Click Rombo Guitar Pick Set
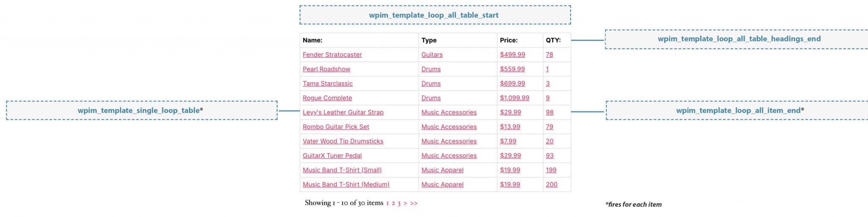 (336, 127)
